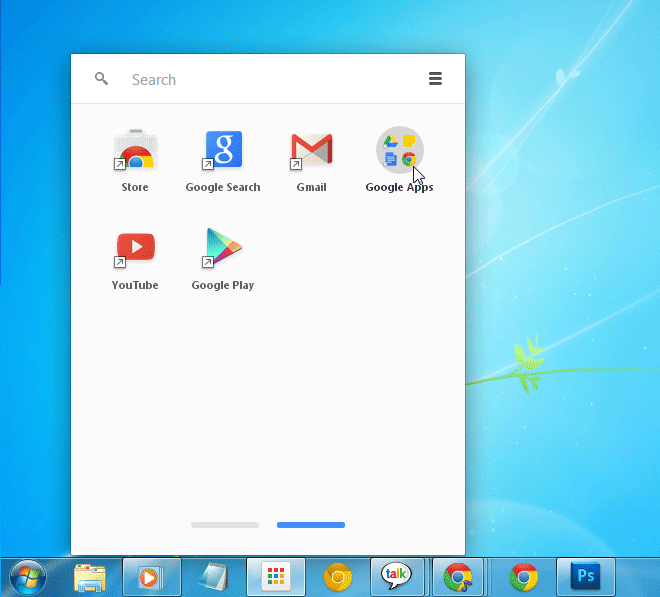This screenshot has height=597, width=660.
Task: Click the Google Apps label
Action: point(399,187)
